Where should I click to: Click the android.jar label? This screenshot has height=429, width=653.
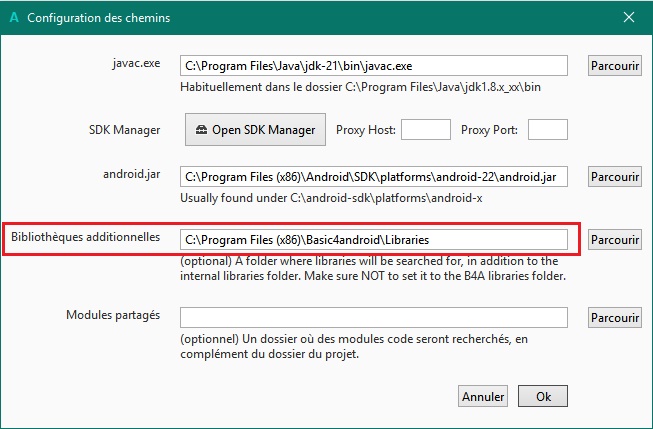pos(131,176)
